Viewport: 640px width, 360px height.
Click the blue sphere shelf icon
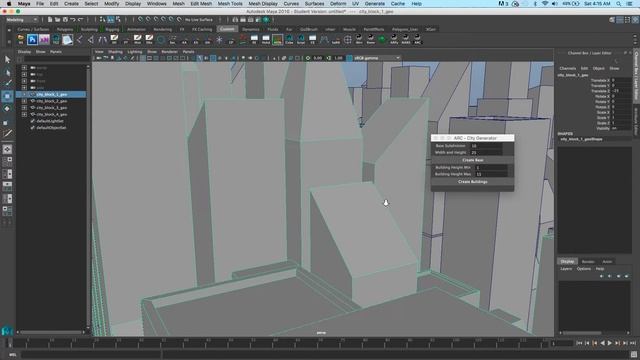161,40
